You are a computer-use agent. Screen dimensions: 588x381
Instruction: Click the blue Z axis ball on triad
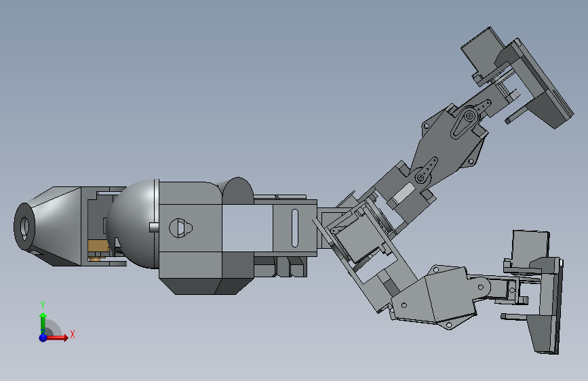tap(43, 338)
